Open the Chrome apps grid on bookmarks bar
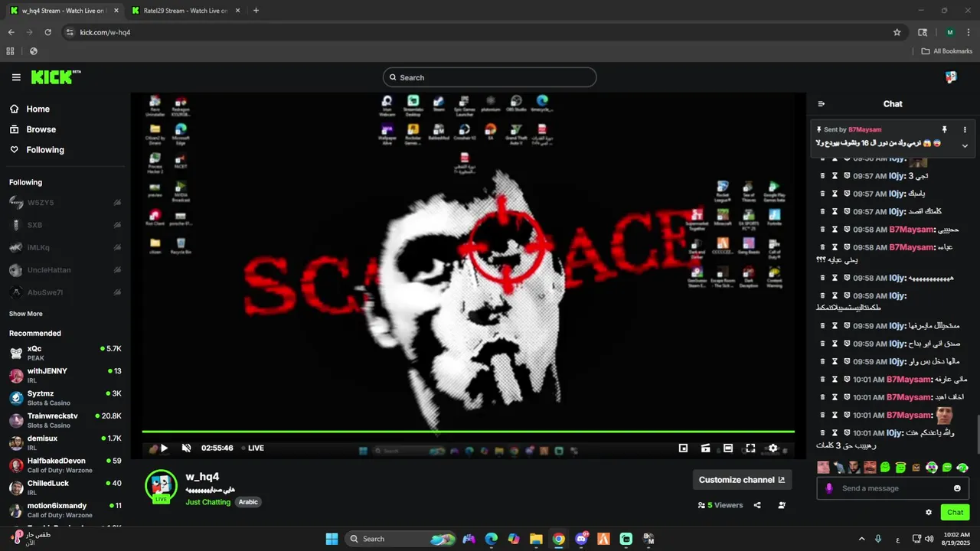Image resolution: width=980 pixels, height=551 pixels. click(10, 51)
